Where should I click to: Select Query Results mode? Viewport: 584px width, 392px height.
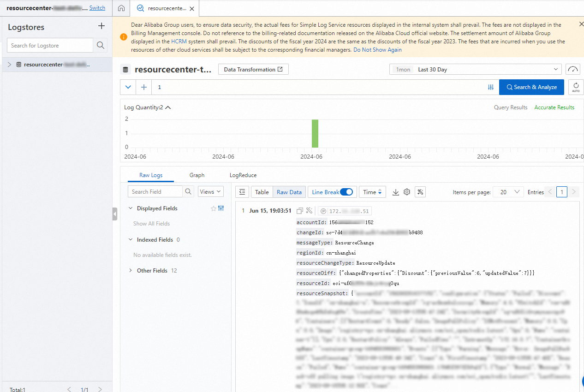click(511, 107)
